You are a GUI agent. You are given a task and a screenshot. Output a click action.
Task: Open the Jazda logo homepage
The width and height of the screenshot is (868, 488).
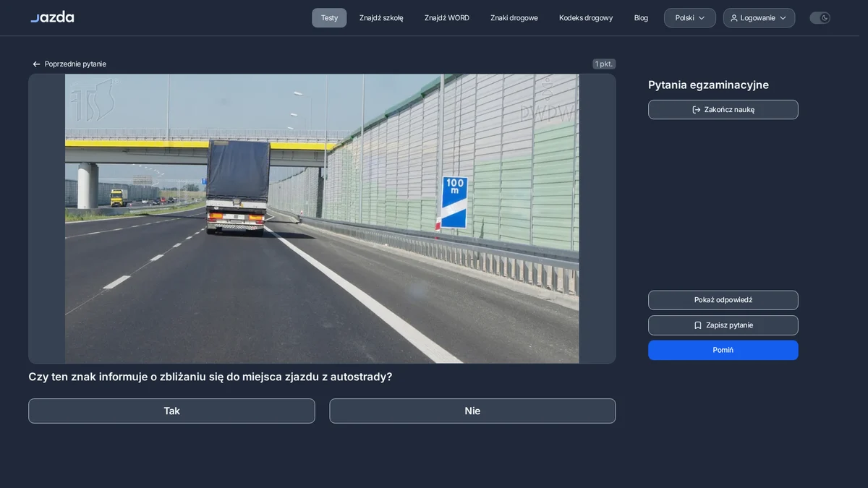tap(52, 17)
